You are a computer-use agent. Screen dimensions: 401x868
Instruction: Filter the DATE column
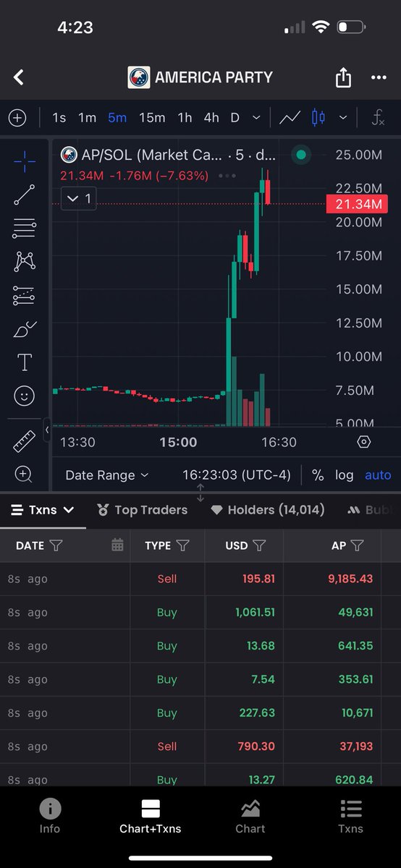coord(56,545)
